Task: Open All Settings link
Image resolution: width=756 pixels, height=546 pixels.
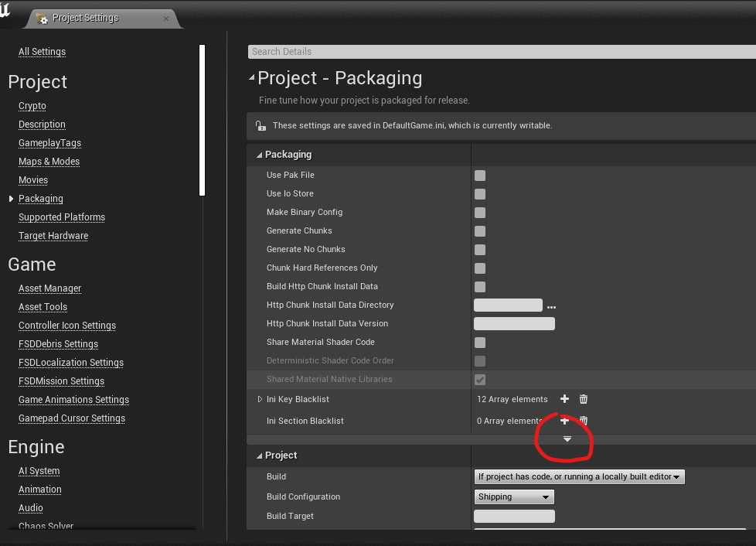Action: pyautogui.click(x=42, y=52)
